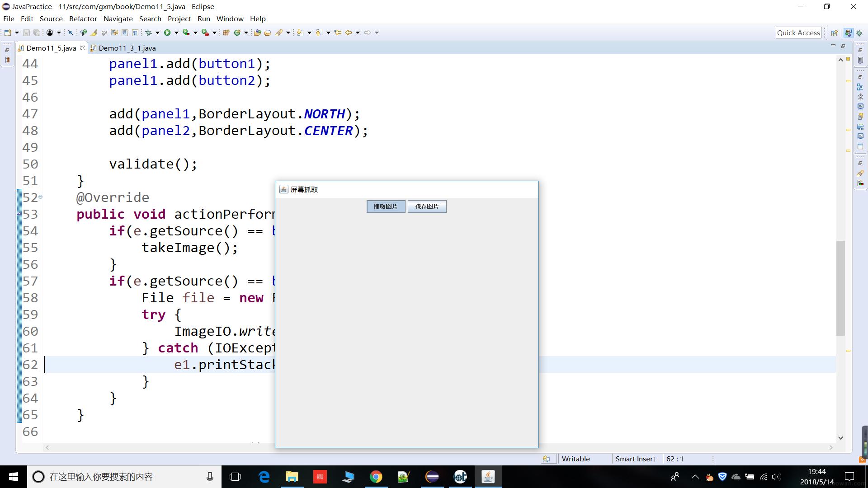Image resolution: width=868 pixels, height=488 pixels.
Task: Click the Quick Access search field
Action: (798, 33)
